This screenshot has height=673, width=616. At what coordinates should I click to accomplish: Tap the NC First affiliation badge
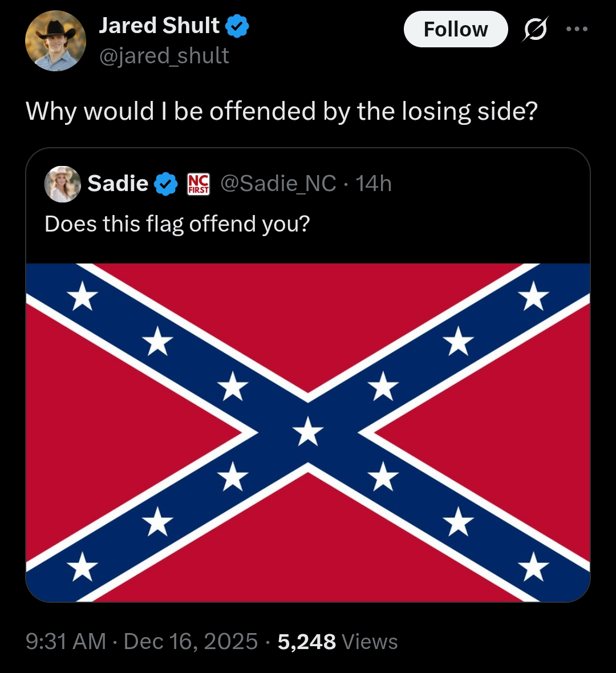198,184
